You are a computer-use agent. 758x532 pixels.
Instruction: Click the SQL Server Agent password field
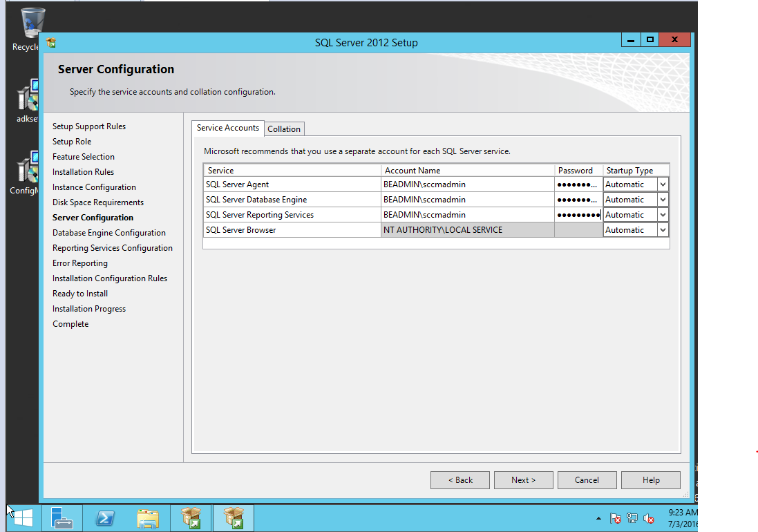point(578,184)
